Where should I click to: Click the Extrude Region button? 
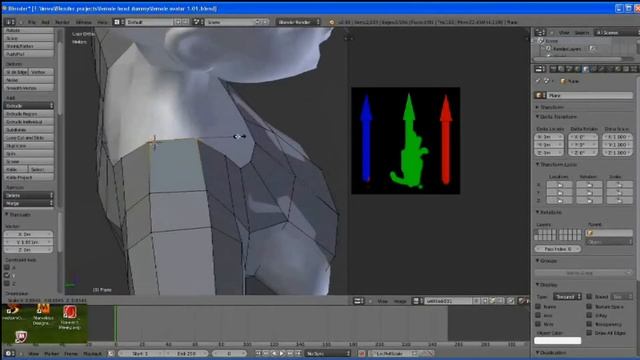click(29, 114)
